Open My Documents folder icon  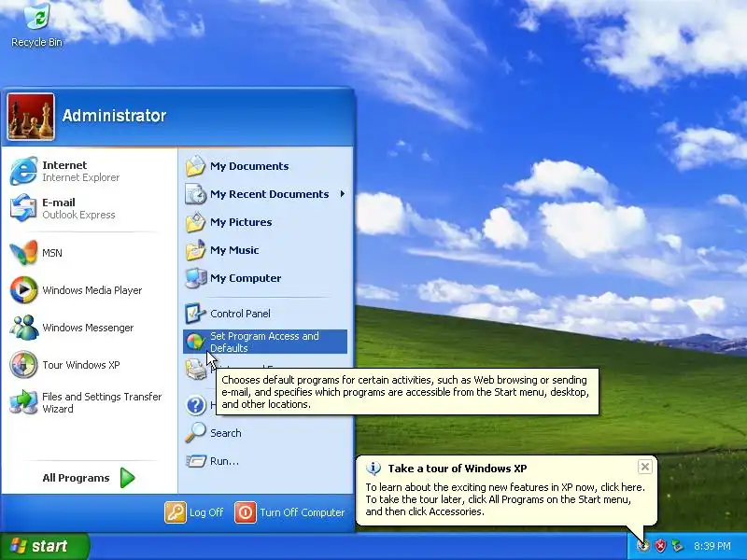[195, 166]
